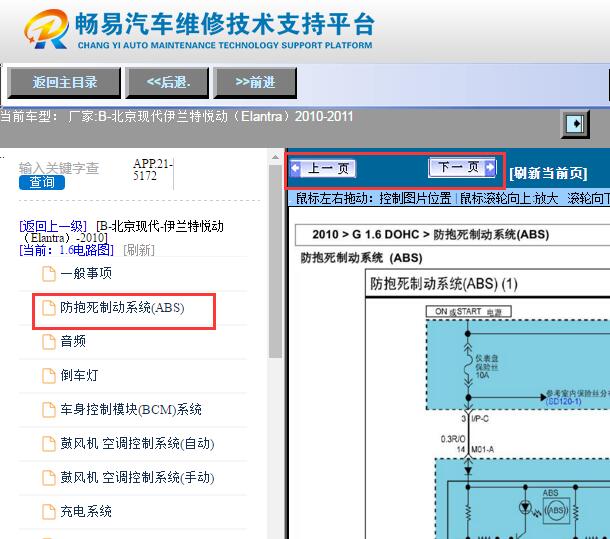
Task: Open the 返回上一级 link
Action: (x=53, y=226)
